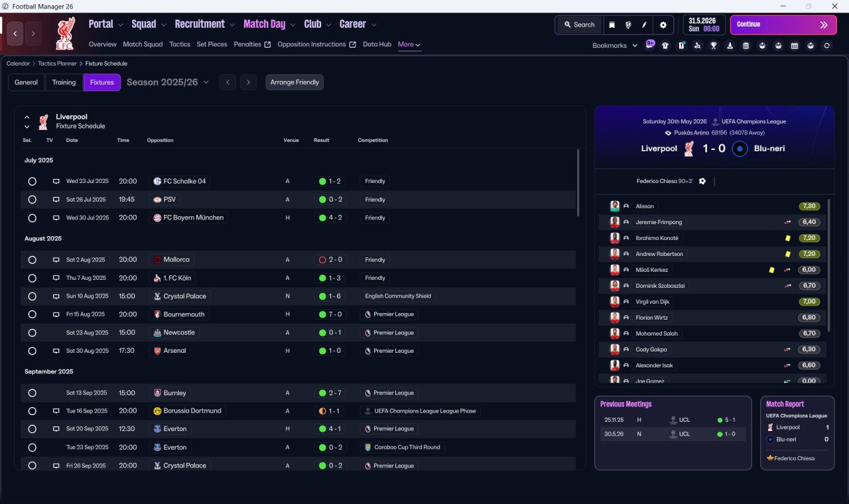This screenshot has width=849, height=504.
Task: Open the 9+ notifications message icon
Action: tap(650, 45)
